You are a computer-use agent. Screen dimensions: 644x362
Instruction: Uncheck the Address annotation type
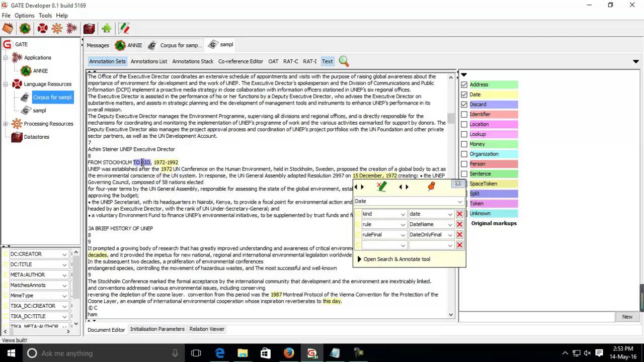pos(464,84)
